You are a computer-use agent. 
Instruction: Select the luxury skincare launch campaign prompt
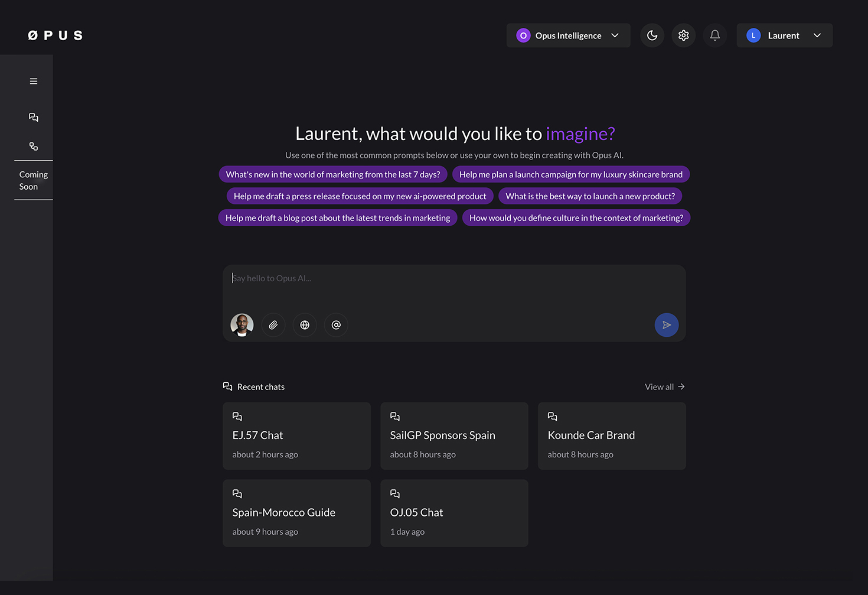[x=571, y=174]
